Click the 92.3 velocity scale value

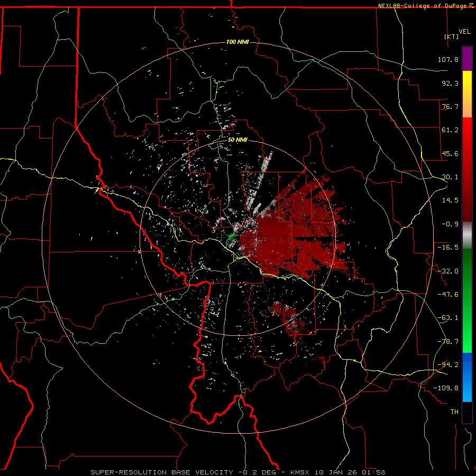450,83
